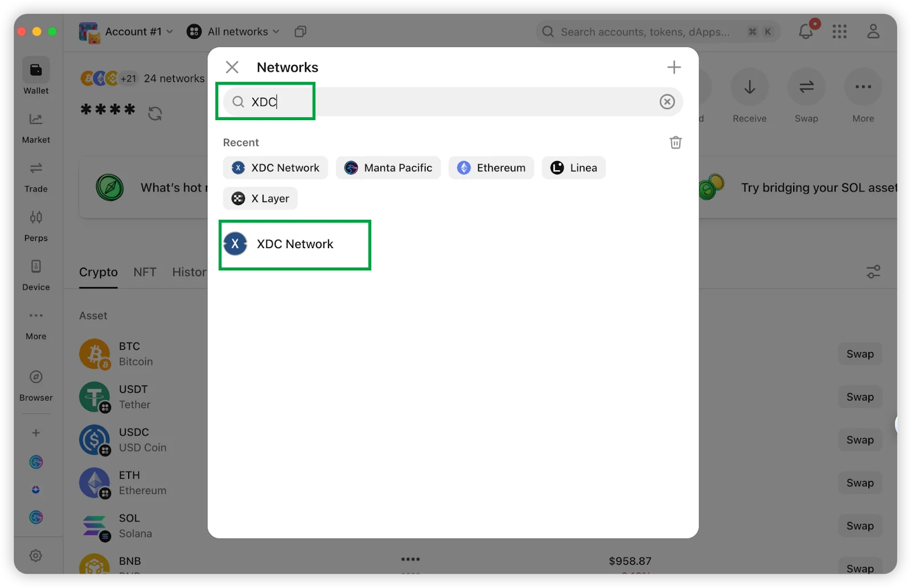This screenshot has width=911, height=588.
Task: Open the asset list filter settings
Action: (x=873, y=272)
